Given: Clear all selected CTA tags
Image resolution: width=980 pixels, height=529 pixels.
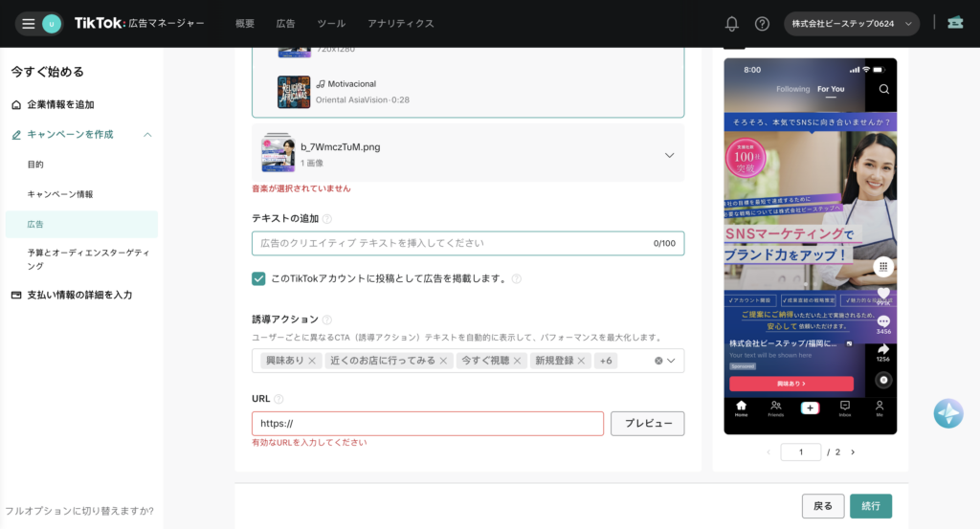Looking at the screenshot, I should point(658,361).
